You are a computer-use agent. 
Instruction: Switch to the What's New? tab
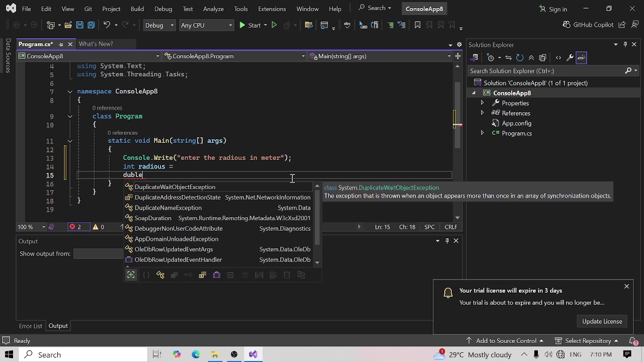point(96,44)
